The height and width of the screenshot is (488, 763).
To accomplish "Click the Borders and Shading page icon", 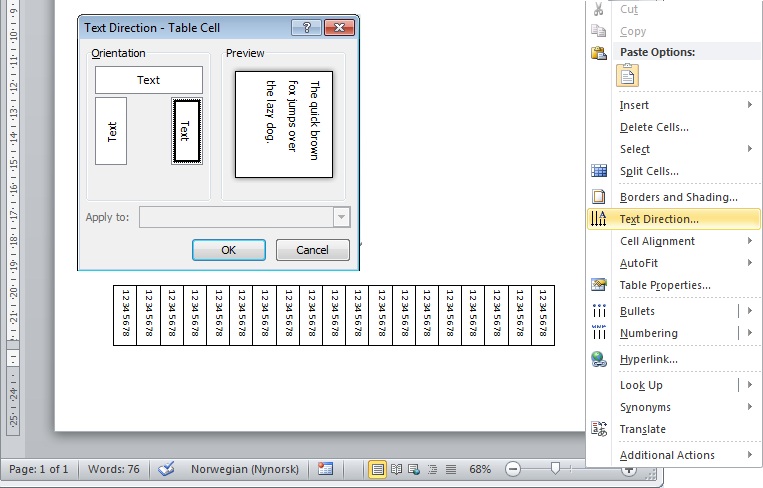I will coord(599,197).
